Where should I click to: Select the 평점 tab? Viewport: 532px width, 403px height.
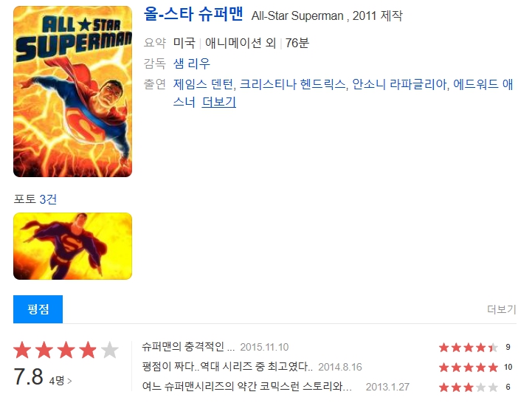pos(38,309)
